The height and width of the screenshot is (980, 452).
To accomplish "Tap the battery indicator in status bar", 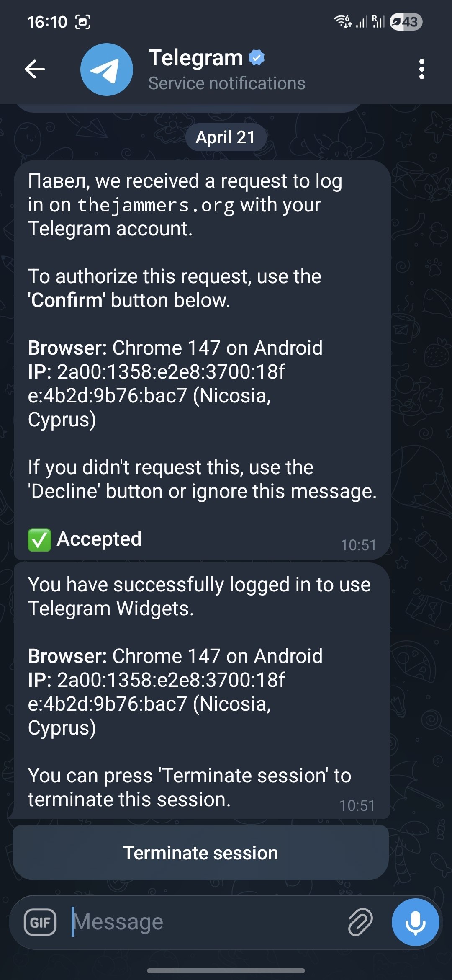I will 406,22.
